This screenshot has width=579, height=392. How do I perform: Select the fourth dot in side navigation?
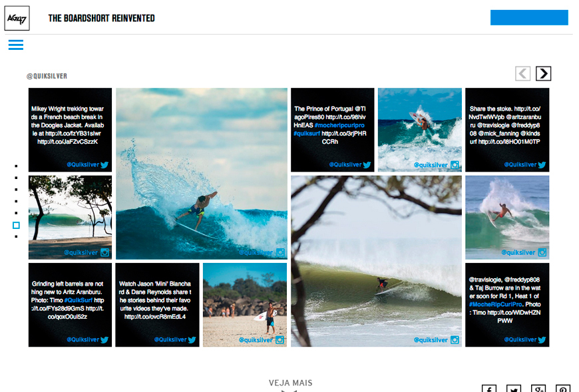tap(16, 202)
